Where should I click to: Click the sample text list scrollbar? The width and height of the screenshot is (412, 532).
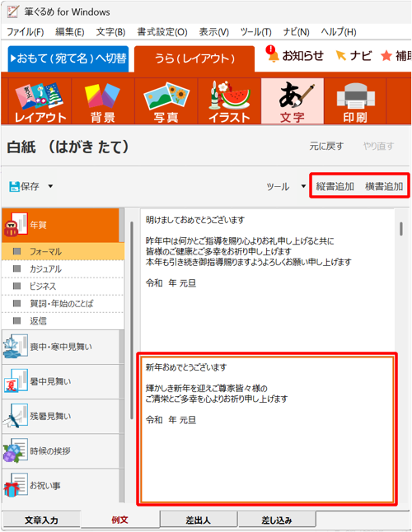point(401,229)
